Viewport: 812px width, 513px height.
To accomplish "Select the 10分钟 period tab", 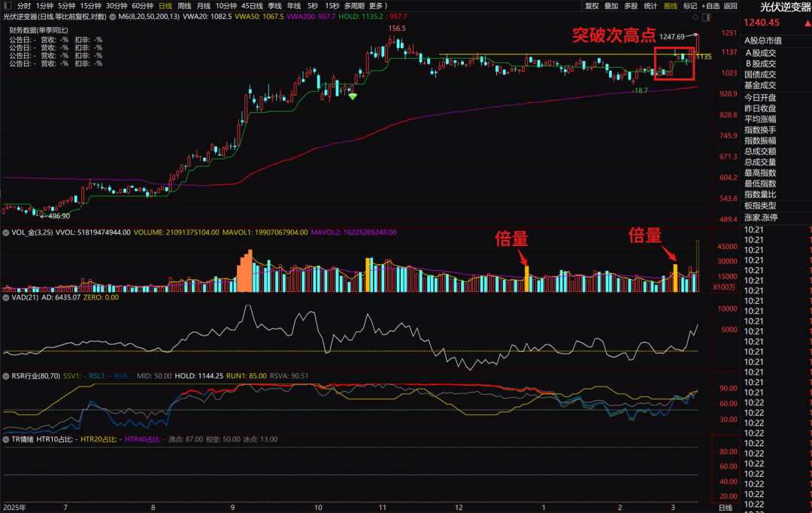I will pos(226,6).
